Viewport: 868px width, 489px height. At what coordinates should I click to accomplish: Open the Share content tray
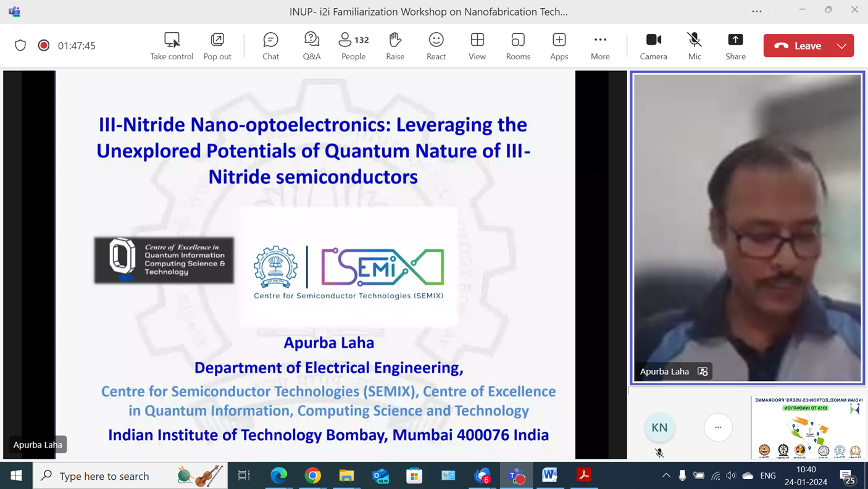coord(735,46)
